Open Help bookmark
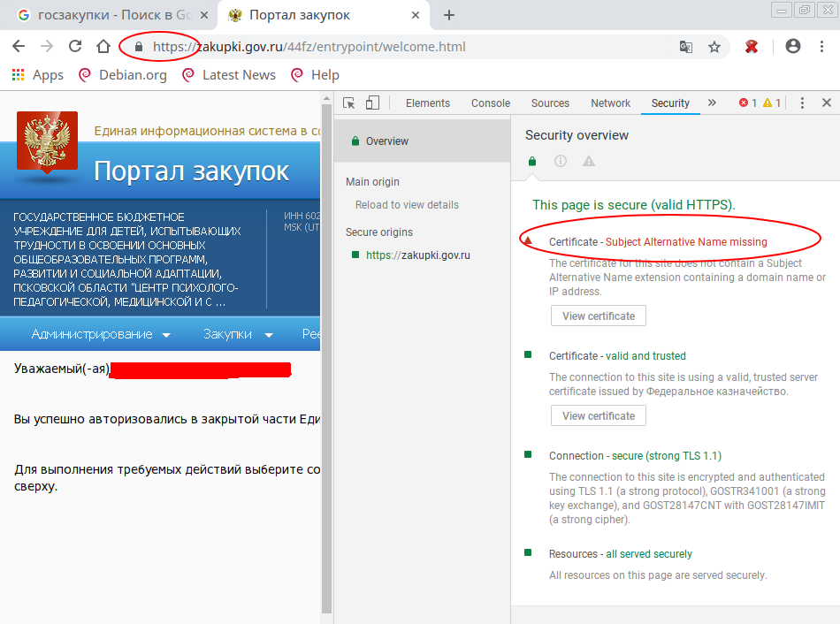The height and width of the screenshot is (624, 840). point(315,75)
